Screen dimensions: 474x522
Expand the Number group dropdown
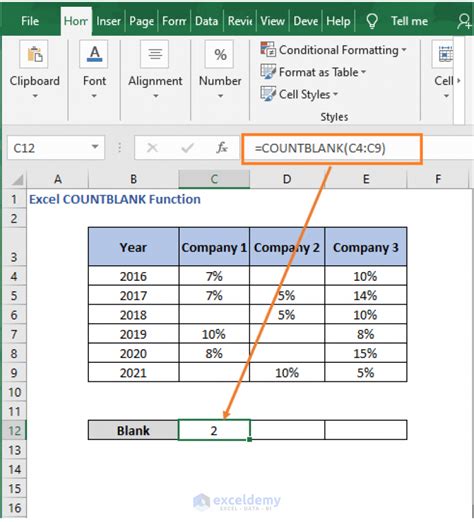coord(220,96)
